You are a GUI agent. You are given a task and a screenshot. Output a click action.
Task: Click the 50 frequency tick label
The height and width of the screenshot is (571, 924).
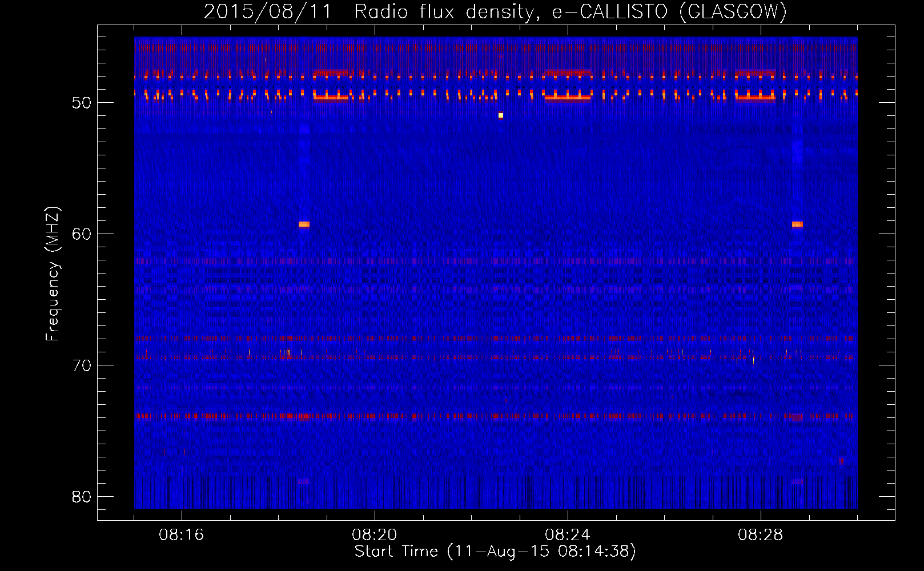pos(82,103)
